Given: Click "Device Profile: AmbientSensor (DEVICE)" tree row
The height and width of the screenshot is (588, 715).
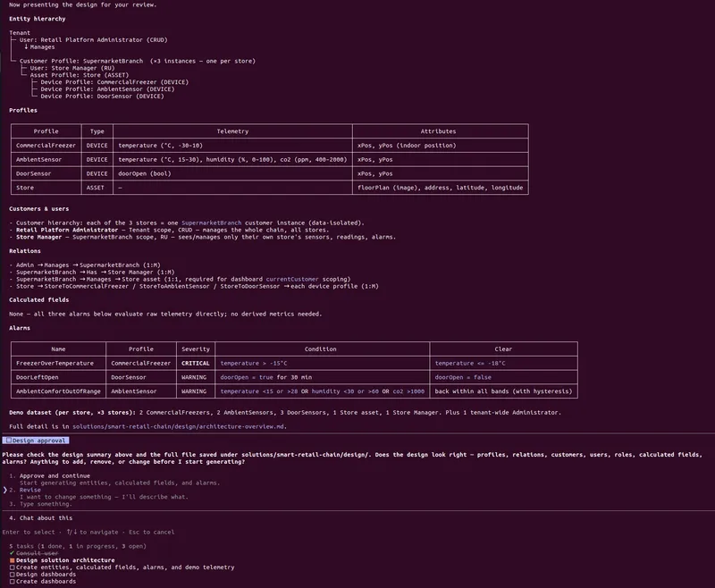Looking at the screenshot, I should point(107,88).
